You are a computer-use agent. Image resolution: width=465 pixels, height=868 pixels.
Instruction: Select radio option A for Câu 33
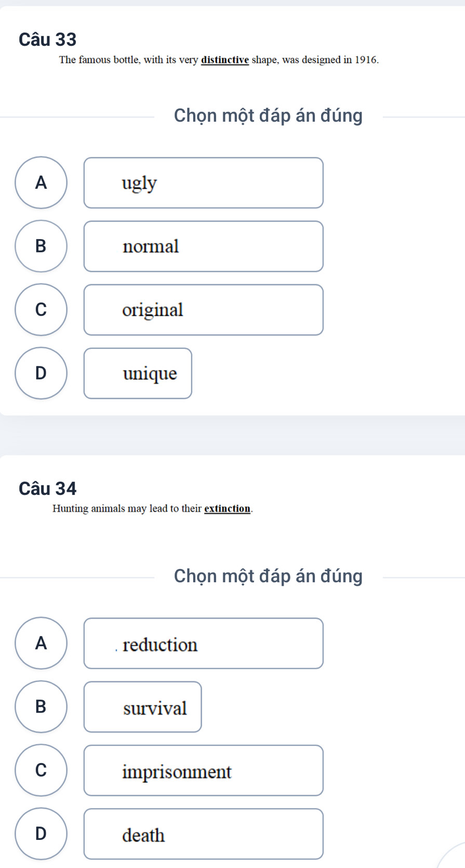click(x=41, y=182)
